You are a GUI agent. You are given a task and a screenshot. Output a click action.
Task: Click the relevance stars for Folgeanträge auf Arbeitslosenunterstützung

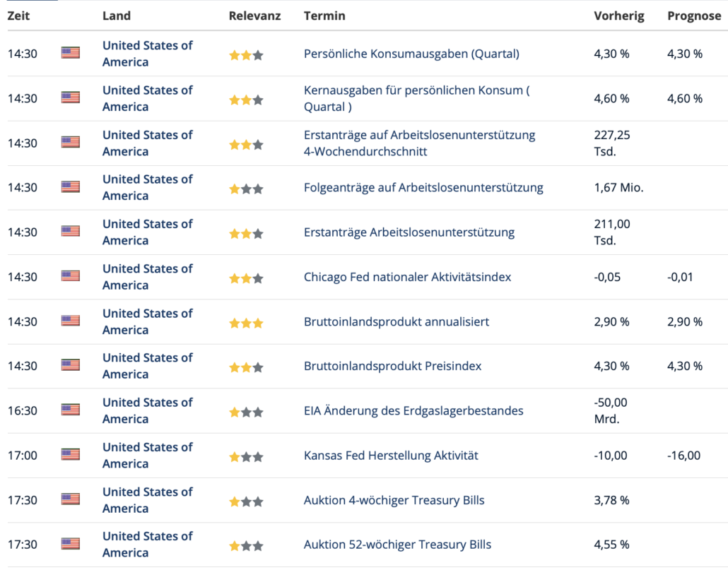coord(246,189)
